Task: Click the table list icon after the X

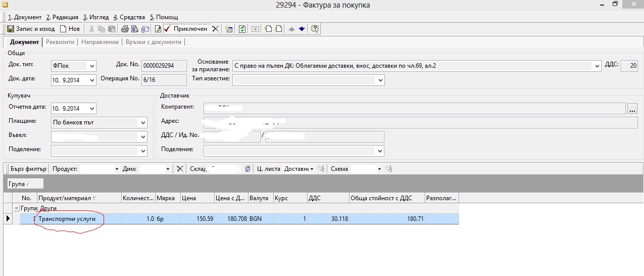Action: (x=229, y=29)
